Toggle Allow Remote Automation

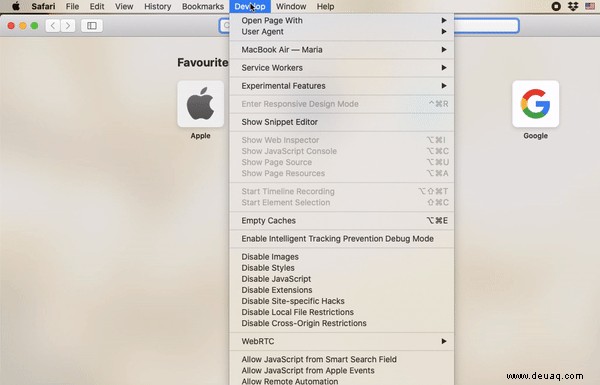pos(342,381)
